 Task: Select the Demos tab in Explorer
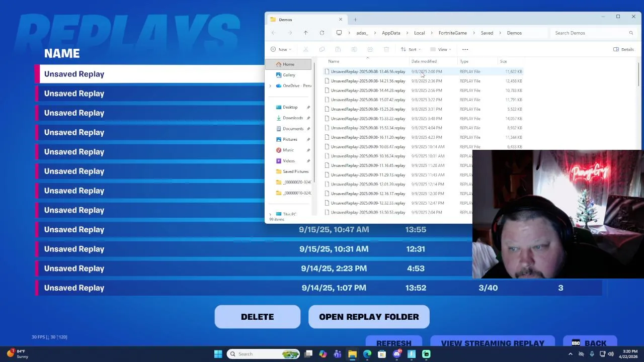pos(306,20)
